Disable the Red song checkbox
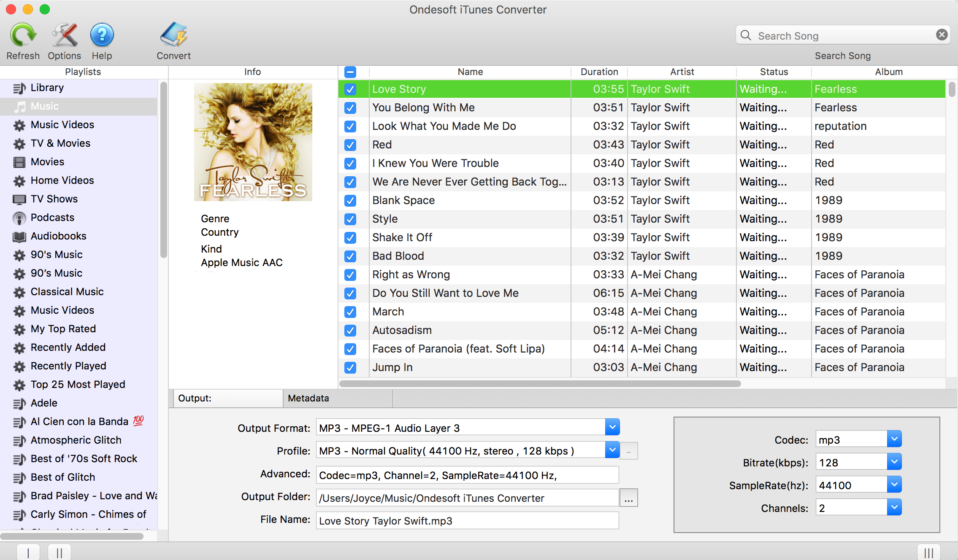 click(x=350, y=144)
